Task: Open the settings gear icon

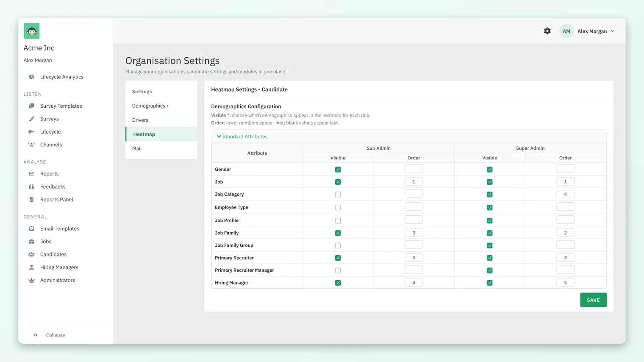Action: pos(547,31)
